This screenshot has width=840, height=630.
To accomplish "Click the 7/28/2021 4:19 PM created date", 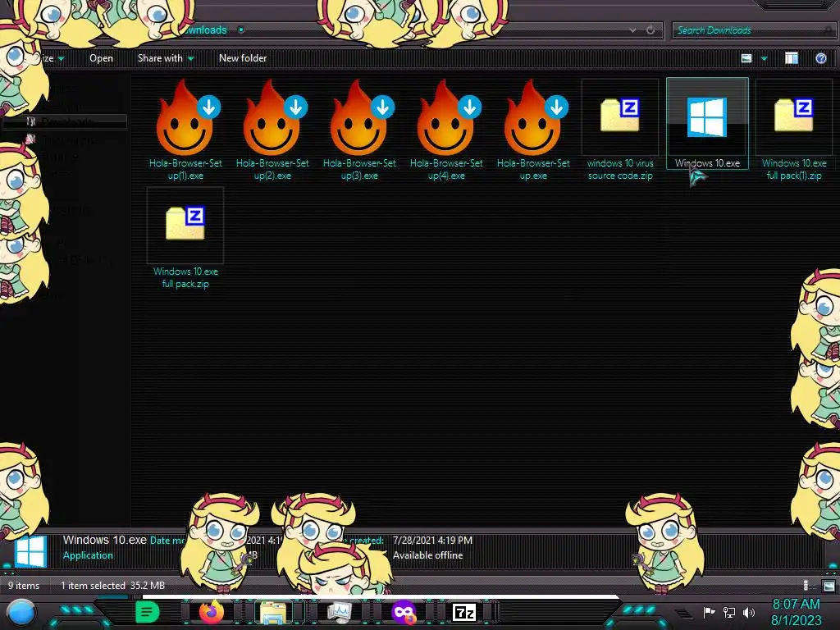I will (x=432, y=540).
